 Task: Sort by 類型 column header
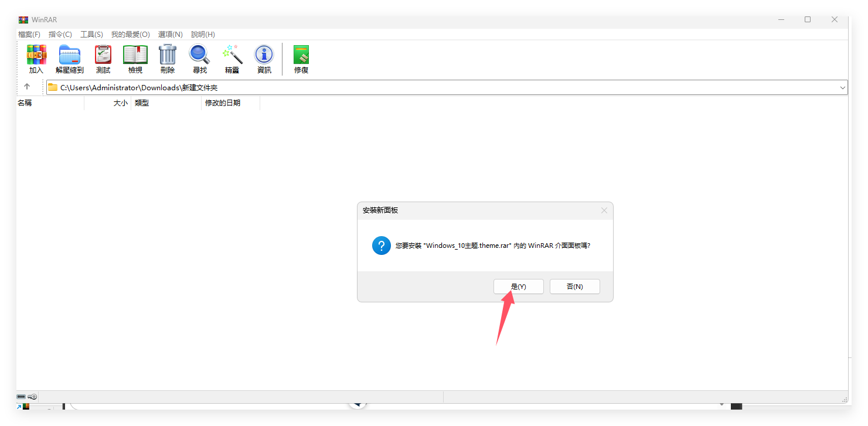click(x=166, y=103)
